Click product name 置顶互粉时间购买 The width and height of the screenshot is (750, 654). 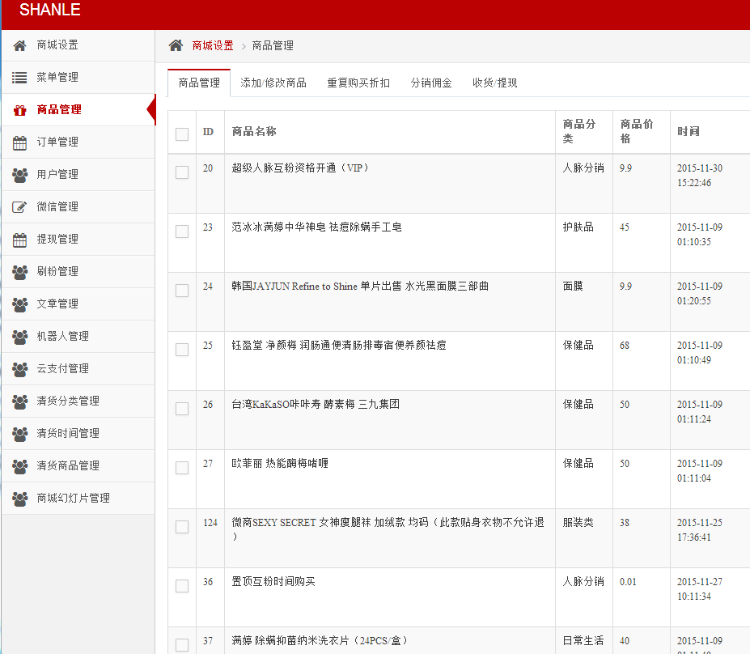[274, 582]
